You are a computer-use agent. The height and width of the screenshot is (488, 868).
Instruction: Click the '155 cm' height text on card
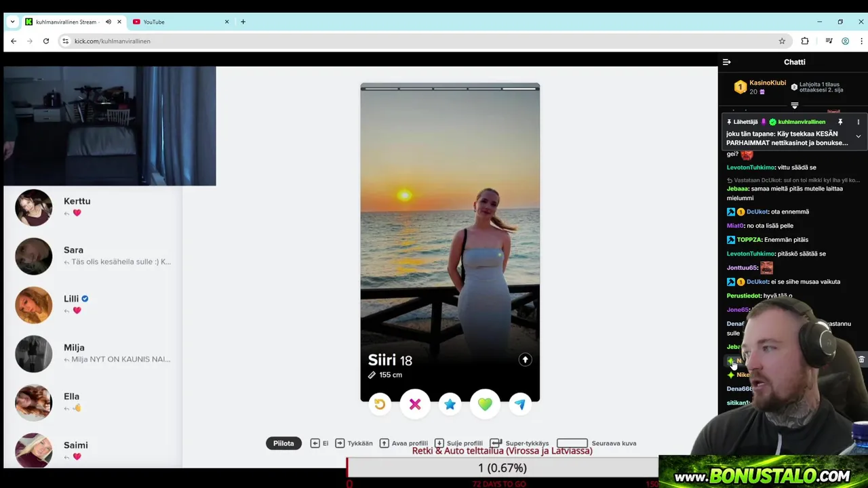pos(391,375)
